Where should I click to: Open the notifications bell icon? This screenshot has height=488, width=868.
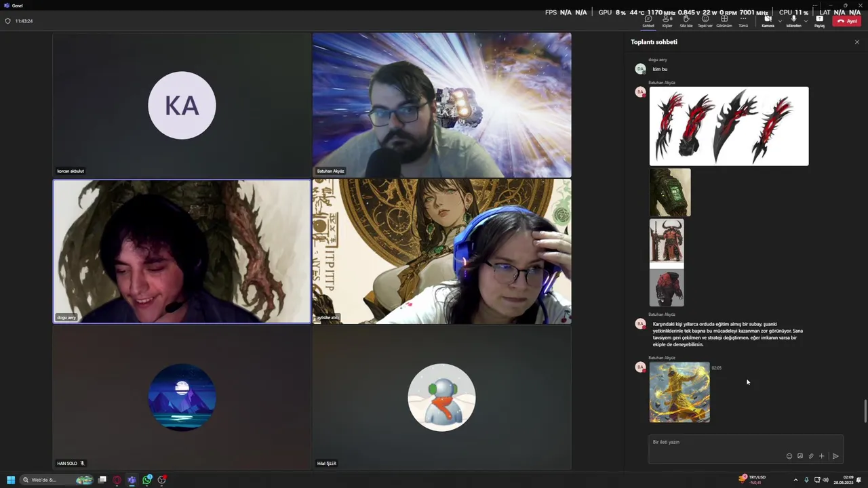coord(859,480)
